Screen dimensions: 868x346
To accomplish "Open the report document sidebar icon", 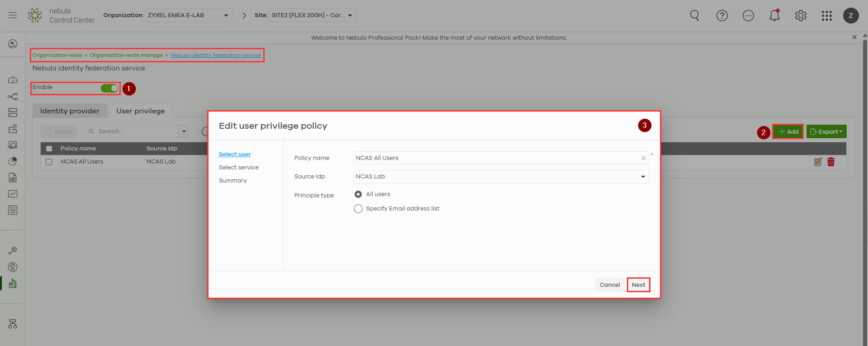I will (13, 178).
